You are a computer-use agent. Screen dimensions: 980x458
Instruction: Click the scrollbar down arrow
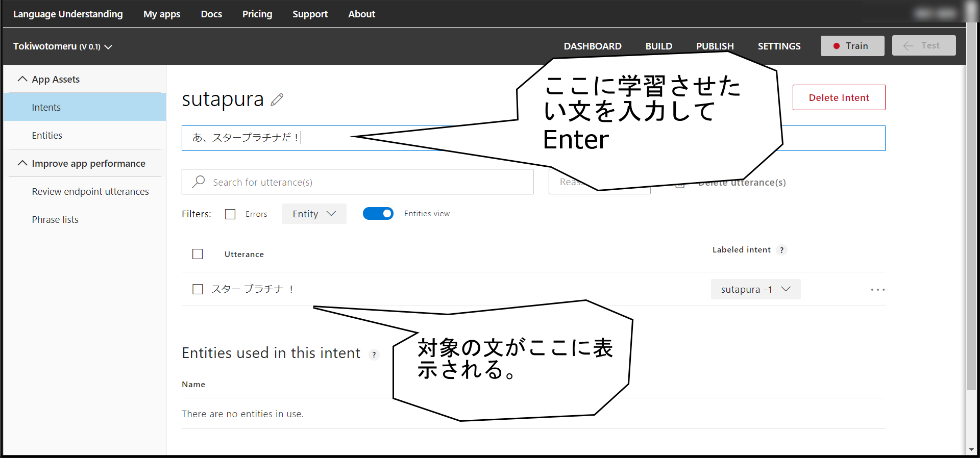point(971,449)
